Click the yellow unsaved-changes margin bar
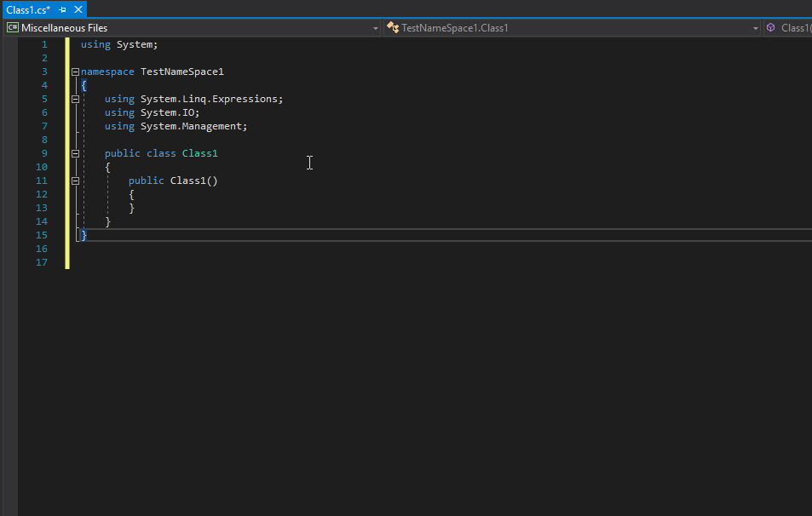The image size is (812, 516). click(67, 153)
